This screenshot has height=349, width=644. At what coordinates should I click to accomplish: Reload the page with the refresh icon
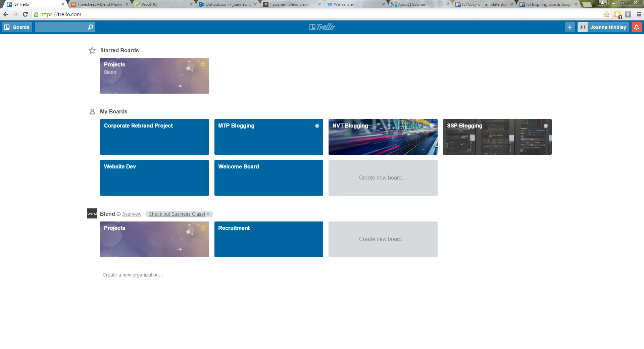(25, 14)
